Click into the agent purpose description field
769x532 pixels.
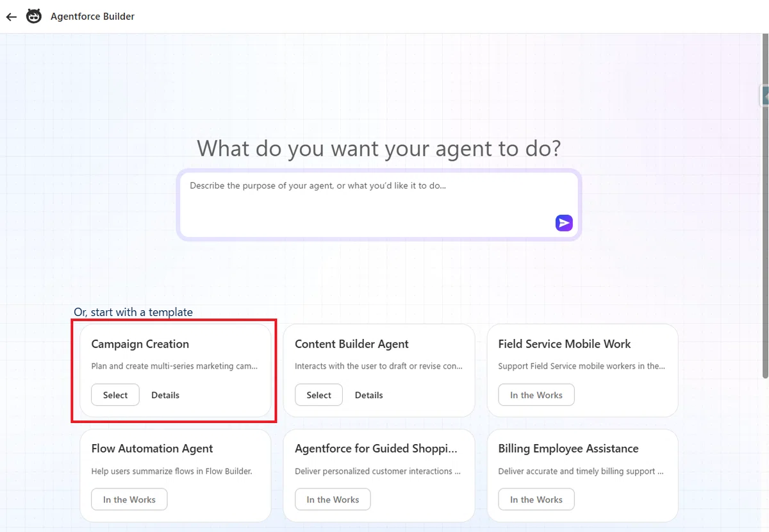[x=379, y=204]
